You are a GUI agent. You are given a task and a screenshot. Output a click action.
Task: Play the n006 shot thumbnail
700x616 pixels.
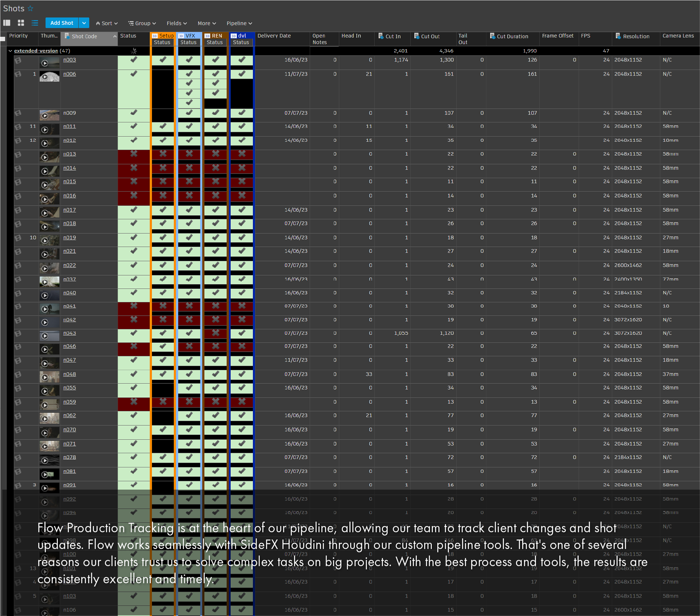pyautogui.click(x=45, y=77)
